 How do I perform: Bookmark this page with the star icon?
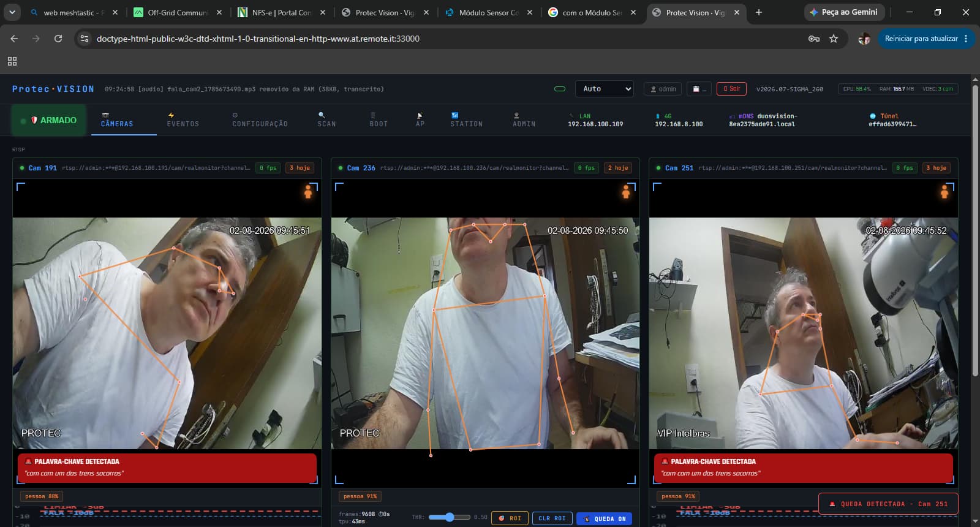pos(834,39)
